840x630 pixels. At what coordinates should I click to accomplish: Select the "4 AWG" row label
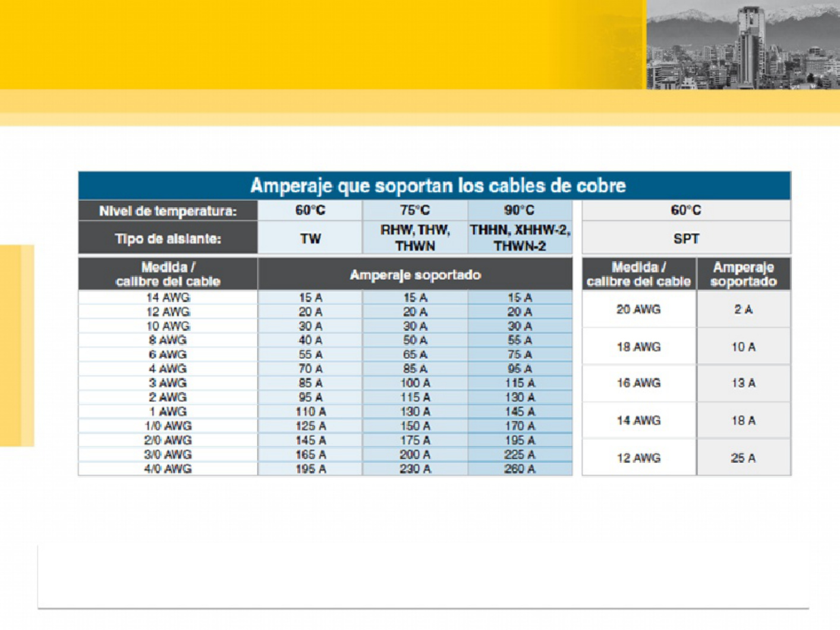pyautogui.click(x=168, y=369)
